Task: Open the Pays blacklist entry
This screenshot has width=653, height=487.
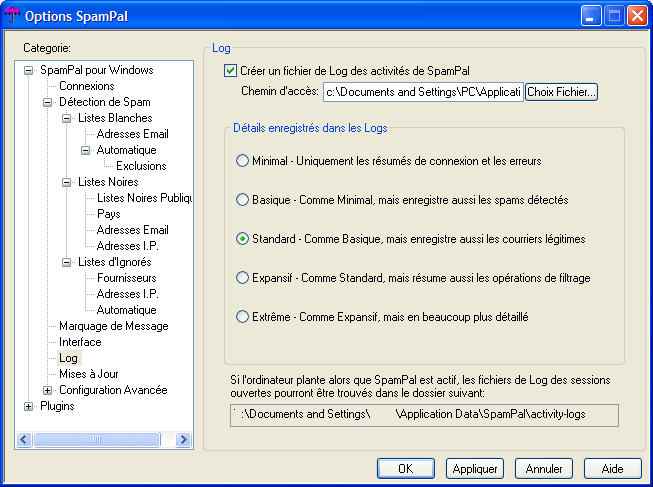Action: (109, 214)
